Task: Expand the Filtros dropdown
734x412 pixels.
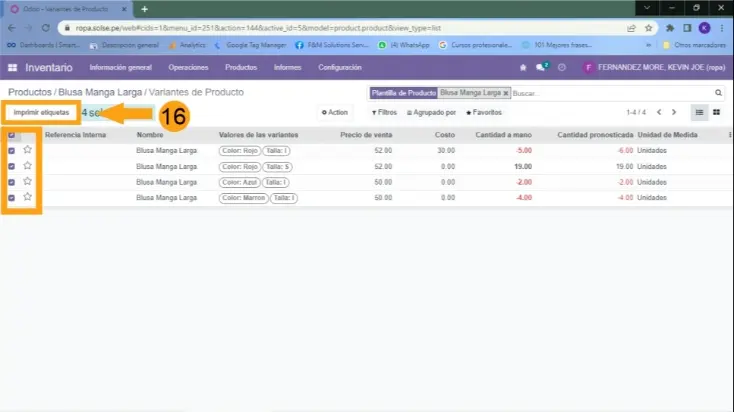Action: point(384,112)
